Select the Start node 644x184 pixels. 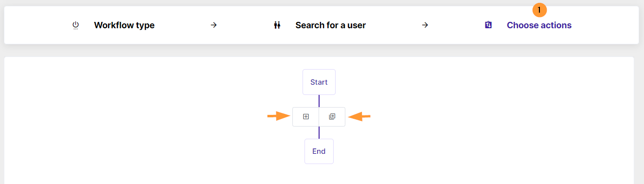pos(319,82)
